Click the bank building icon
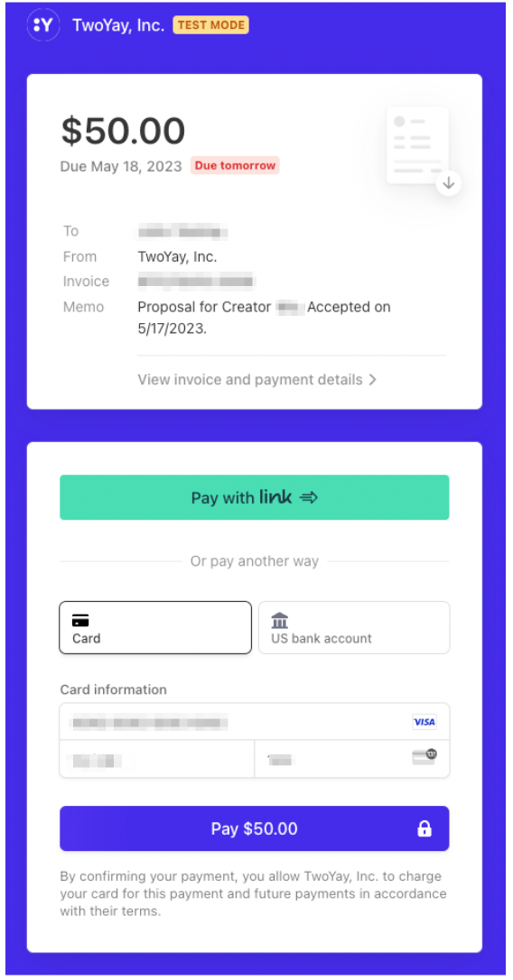The width and height of the screenshot is (513, 980). click(280, 621)
